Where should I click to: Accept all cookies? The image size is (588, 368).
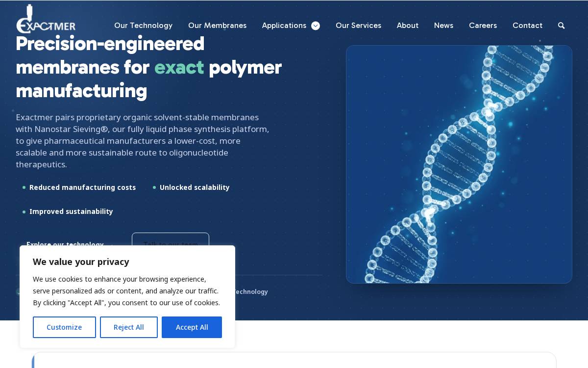click(192, 327)
